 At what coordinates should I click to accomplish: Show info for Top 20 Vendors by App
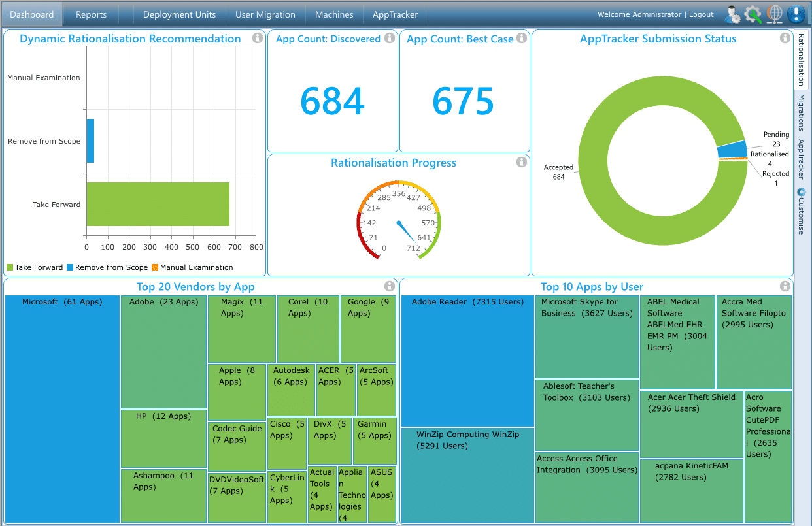point(390,286)
